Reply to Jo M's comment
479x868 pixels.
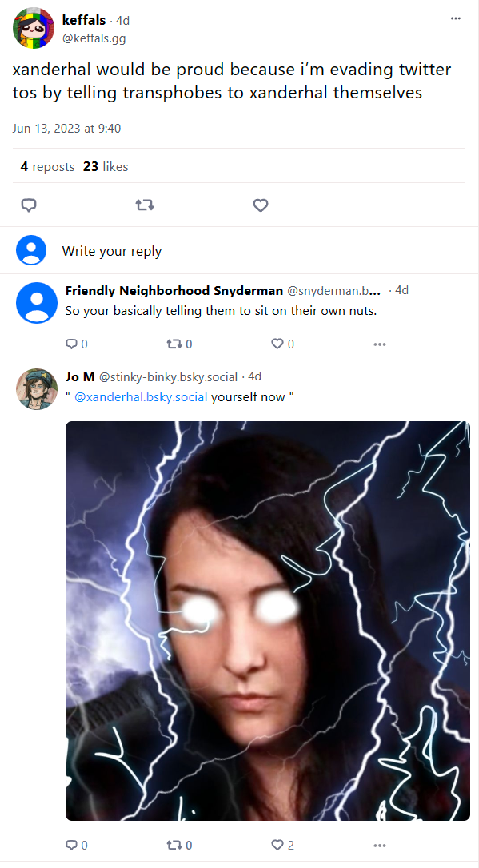(77, 846)
